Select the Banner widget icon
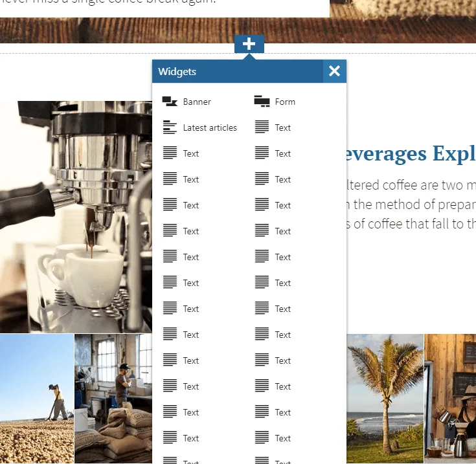The height and width of the screenshot is (464, 476). [x=170, y=102]
